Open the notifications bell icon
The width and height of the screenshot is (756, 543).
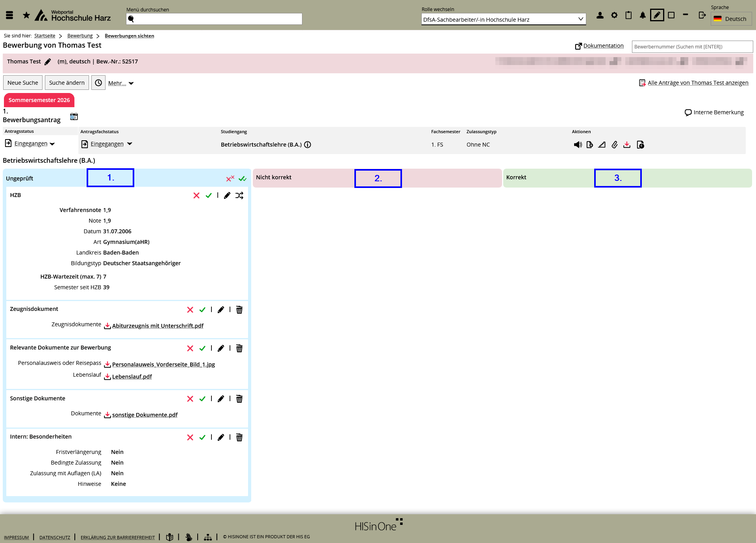(x=643, y=15)
